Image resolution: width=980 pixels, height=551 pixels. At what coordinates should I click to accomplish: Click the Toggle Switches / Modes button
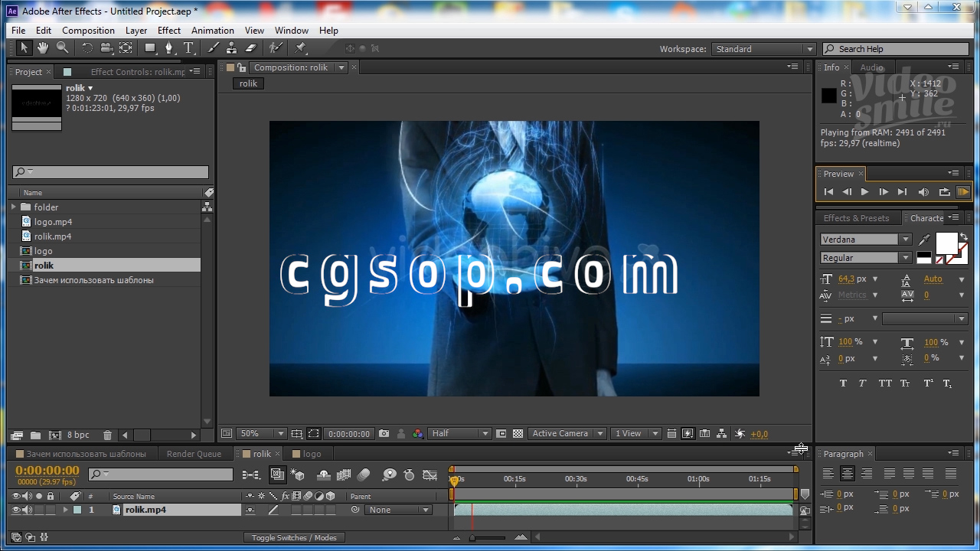click(294, 538)
